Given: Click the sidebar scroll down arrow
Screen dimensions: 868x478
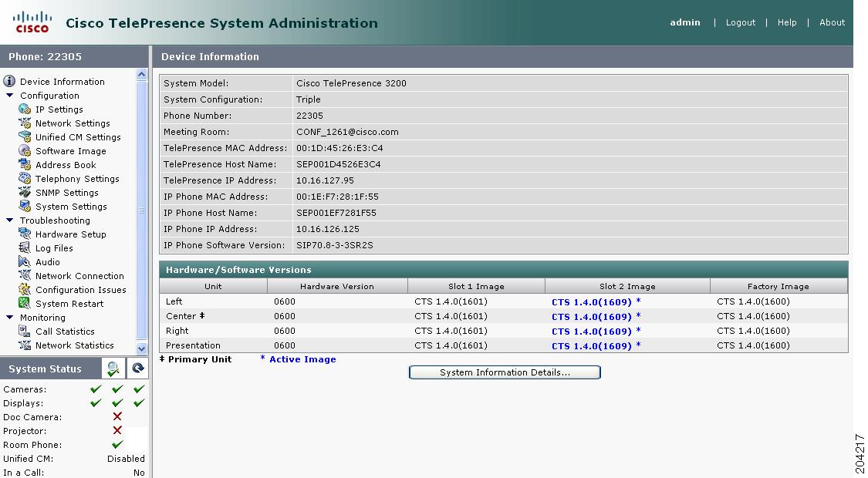Looking at the screenshot, I should point(142,348).
